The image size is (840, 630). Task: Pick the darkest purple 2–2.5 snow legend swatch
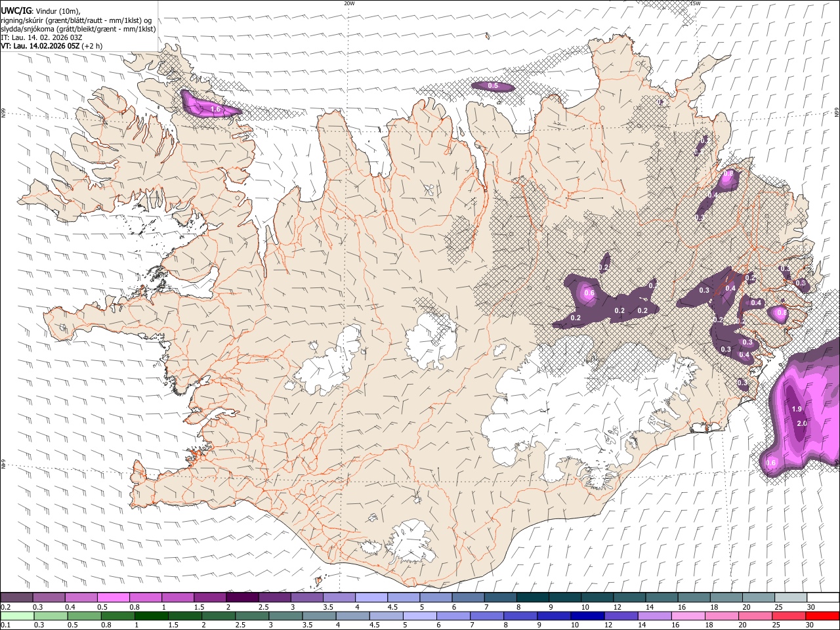click(242, 597)
